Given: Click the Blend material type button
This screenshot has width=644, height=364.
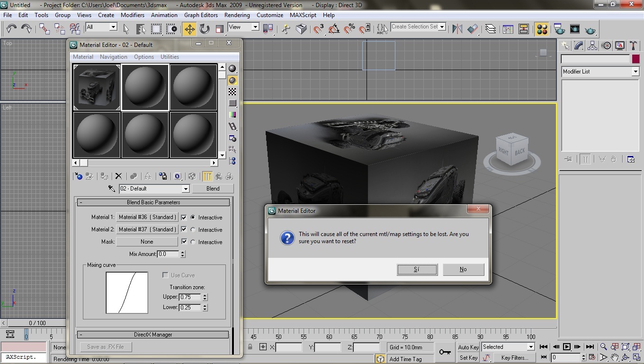Looking at the screenshot, I should 213,189.
